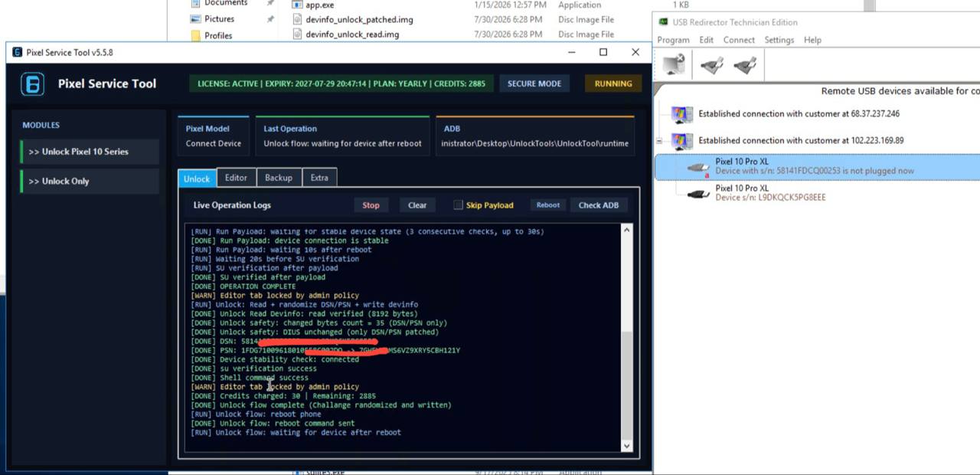Click USB icon of device L9DKQCK5PG8EEE

point(698,194)
